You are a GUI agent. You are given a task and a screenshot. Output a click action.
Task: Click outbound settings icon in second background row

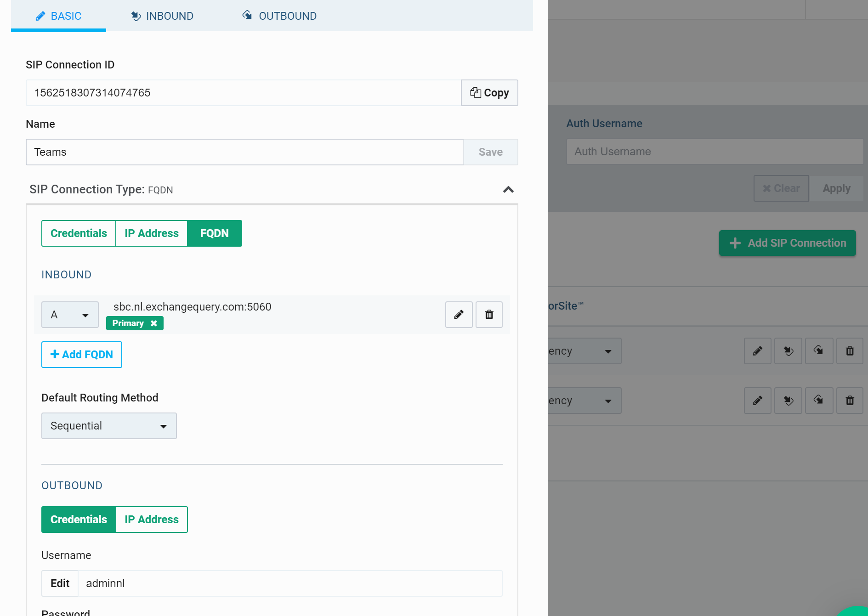tap(818, 401)
